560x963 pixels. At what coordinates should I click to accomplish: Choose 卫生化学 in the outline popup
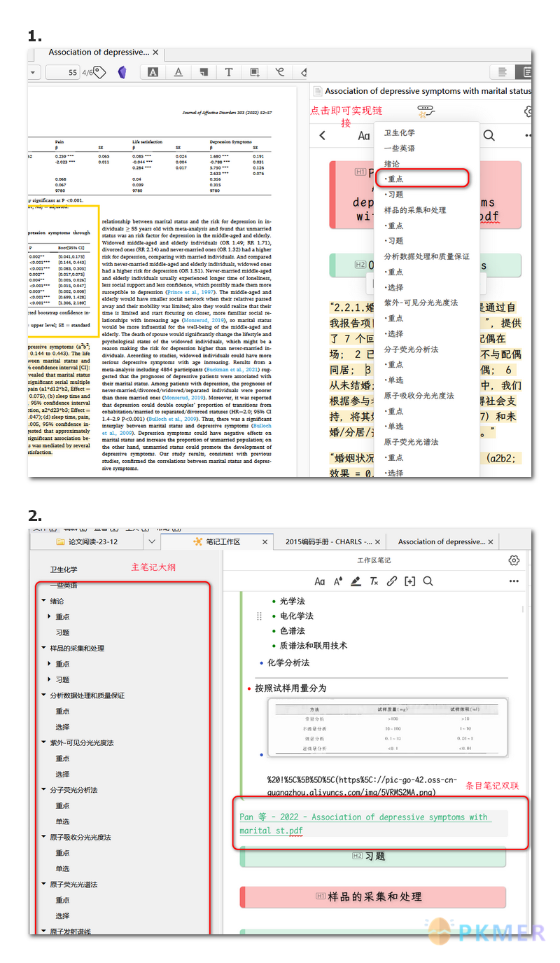coord(400,132)
